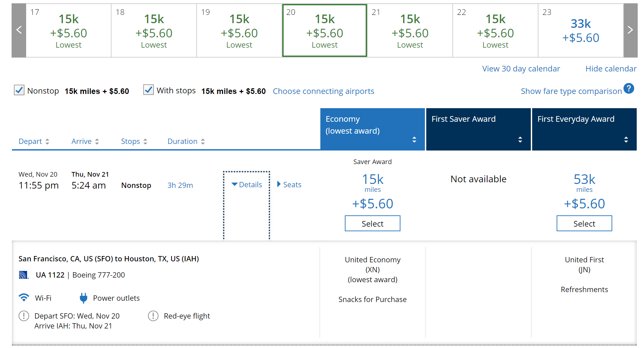The height and width of the screenshot is (348, 644).
Task: Select date 23 with 33k fare
Action: pos(581,30)
